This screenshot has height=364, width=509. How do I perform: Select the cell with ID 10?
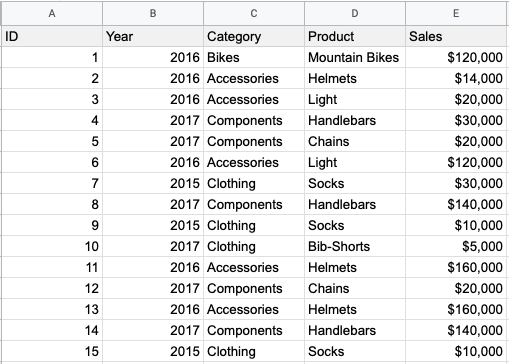[x=52, y=246]
